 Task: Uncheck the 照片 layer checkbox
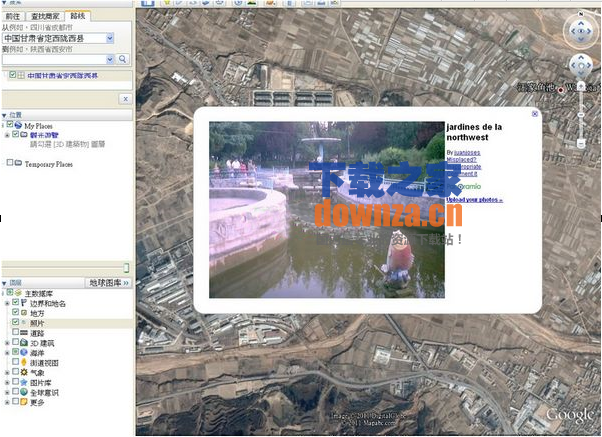pyautogui.click(x=15, y=322)
